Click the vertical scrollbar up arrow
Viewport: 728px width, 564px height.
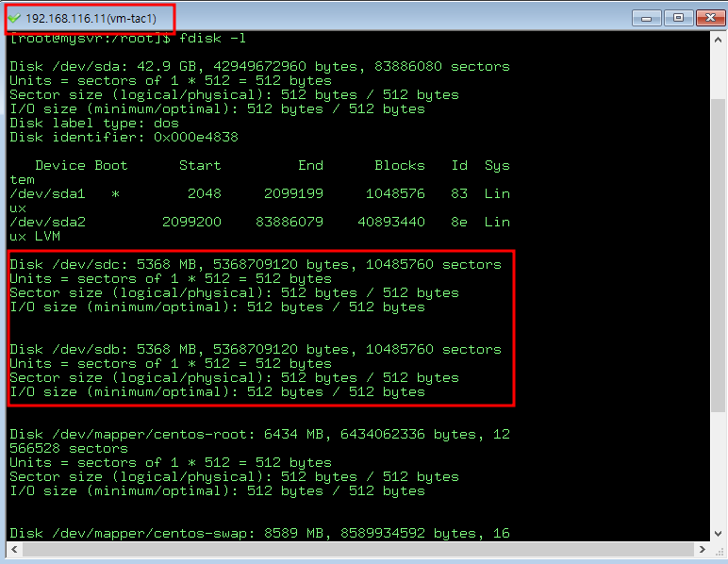point(718,41)
